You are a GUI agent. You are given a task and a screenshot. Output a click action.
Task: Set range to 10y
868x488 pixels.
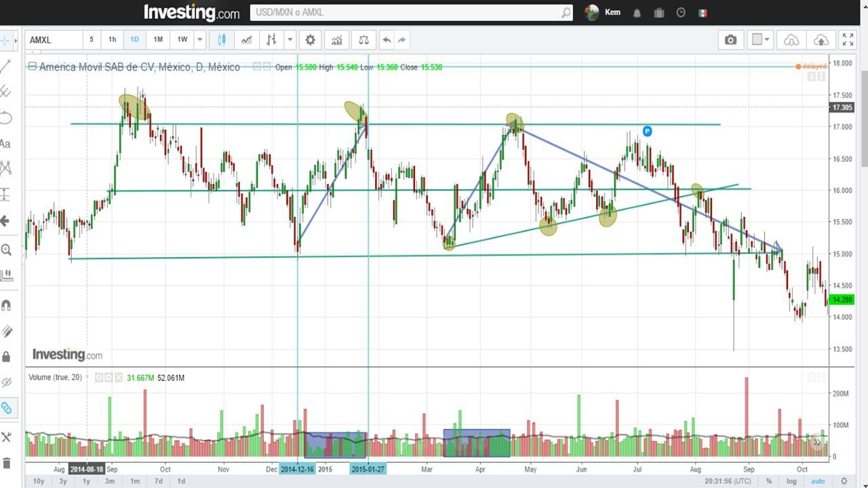[x=39, y=481]
